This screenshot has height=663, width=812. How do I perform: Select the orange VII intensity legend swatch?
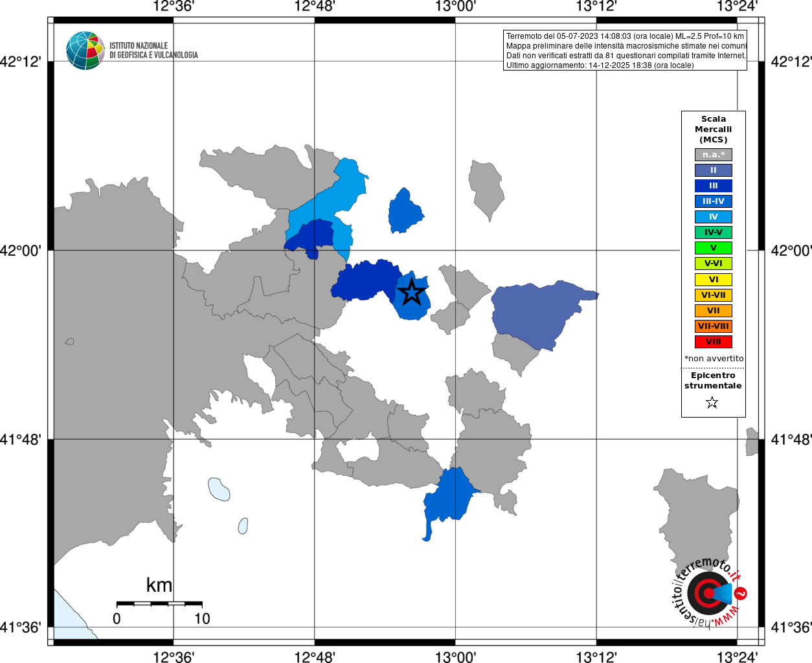point(714,311)
